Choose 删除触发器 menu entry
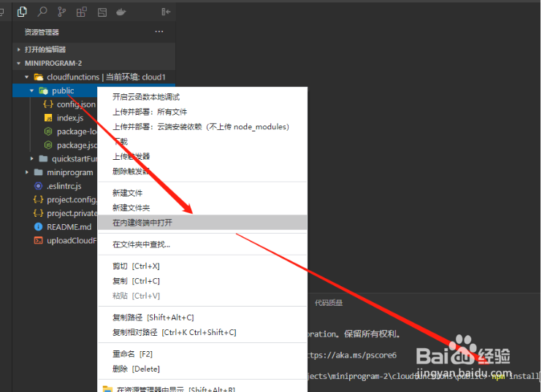 point(202,172)
